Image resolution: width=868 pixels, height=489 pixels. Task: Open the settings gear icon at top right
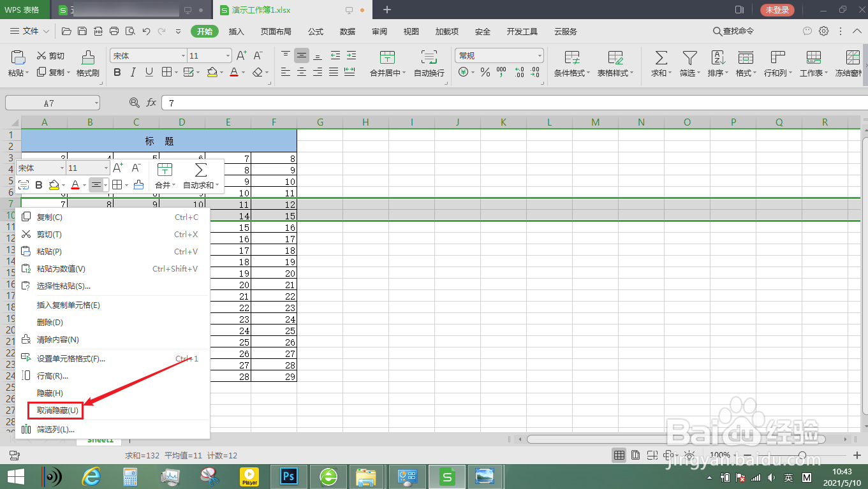(824, 31)
